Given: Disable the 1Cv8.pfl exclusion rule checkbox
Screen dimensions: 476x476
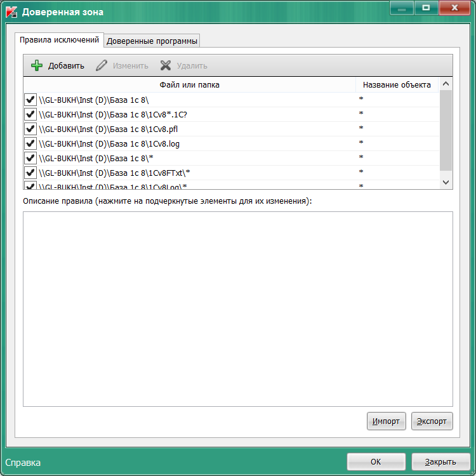Looking at the screenshot, I should click(30, 129).
